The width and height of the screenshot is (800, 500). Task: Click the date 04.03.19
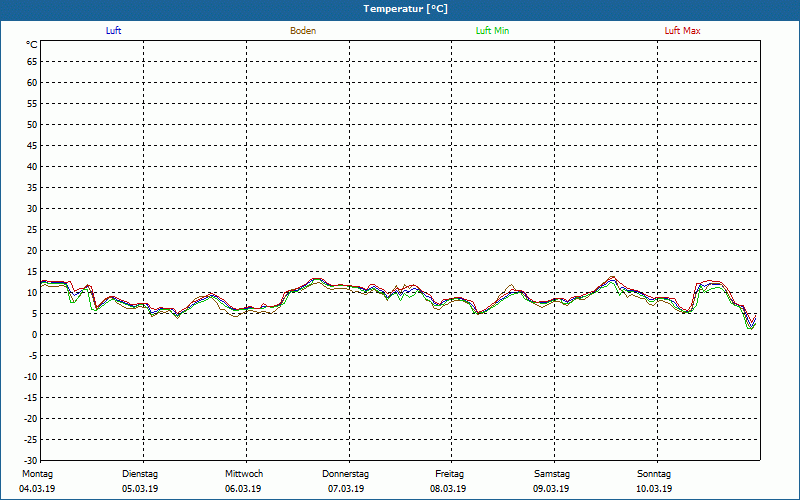[x=37, y=489]
